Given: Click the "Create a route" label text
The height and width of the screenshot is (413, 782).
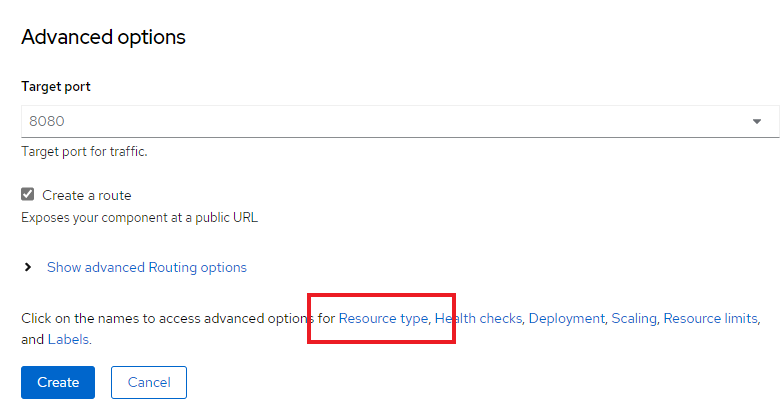Looking at the screenshot, I should pos(86,195).
